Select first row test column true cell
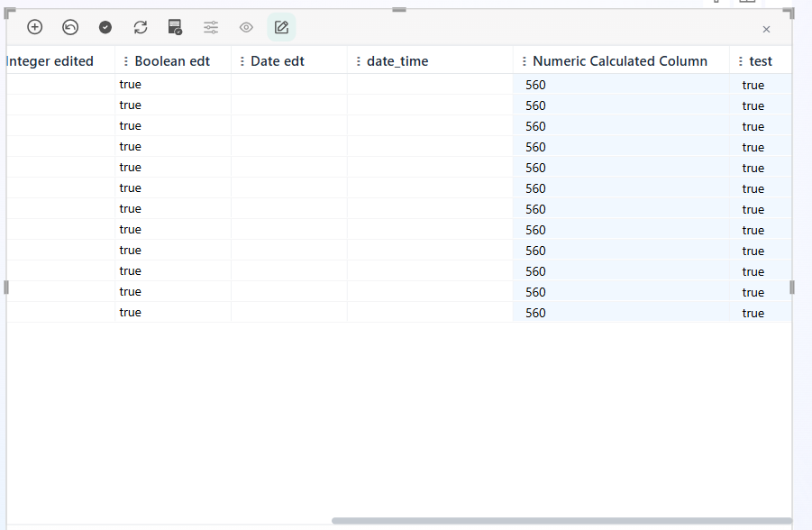Screen dimensions: 812x530 (x=761, y=85)
